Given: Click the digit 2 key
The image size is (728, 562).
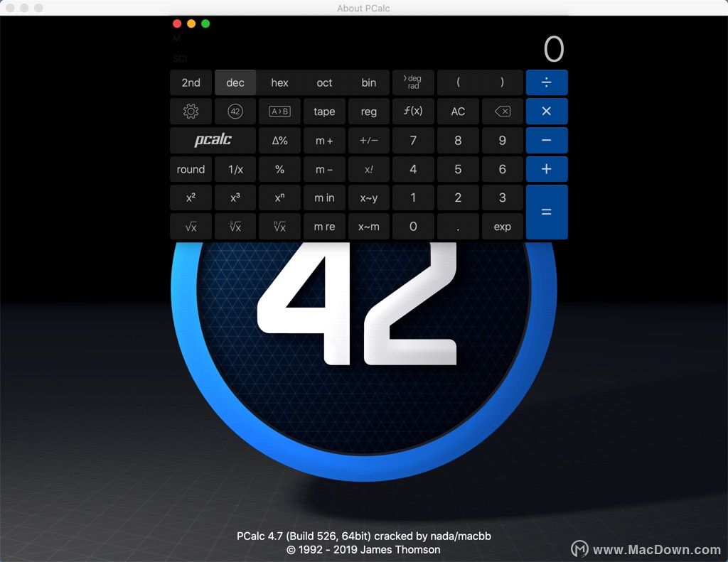Looking at the screenshot, I should point(458,198).
